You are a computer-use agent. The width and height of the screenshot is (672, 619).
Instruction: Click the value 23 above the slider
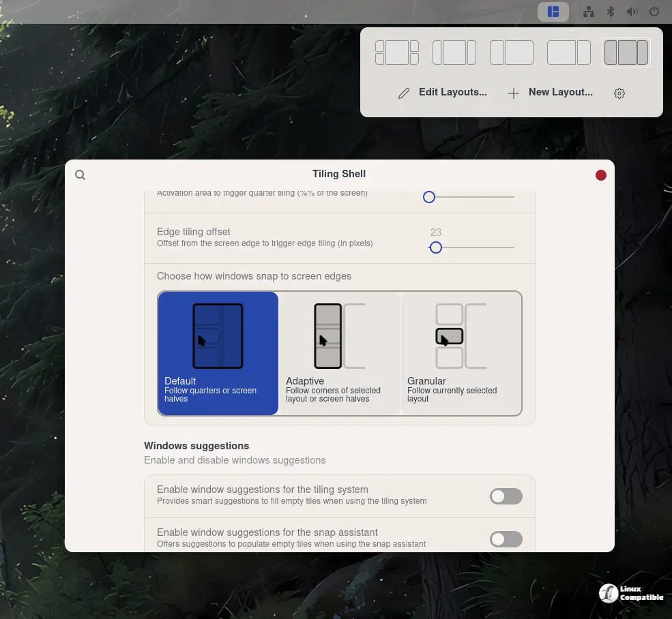click(436, 232)
